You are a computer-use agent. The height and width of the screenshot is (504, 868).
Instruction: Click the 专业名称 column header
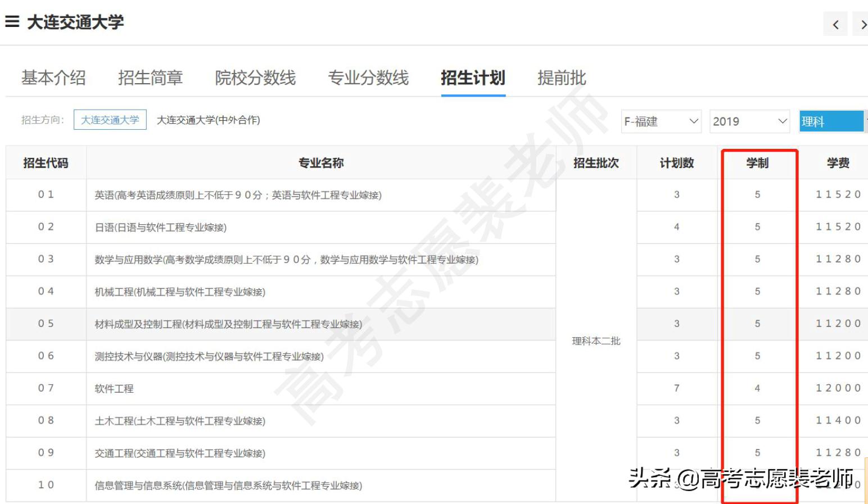point(320,162)
